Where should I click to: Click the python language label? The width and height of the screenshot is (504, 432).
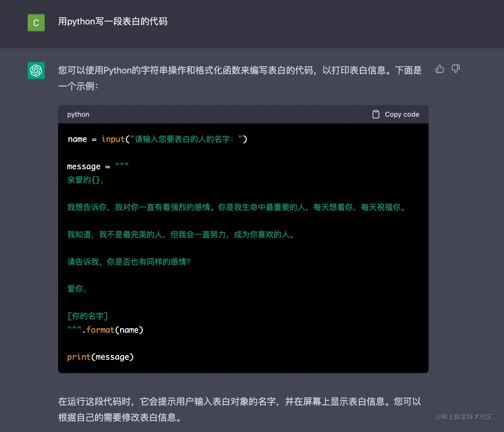pyautogui.click(x=78, y=114)
